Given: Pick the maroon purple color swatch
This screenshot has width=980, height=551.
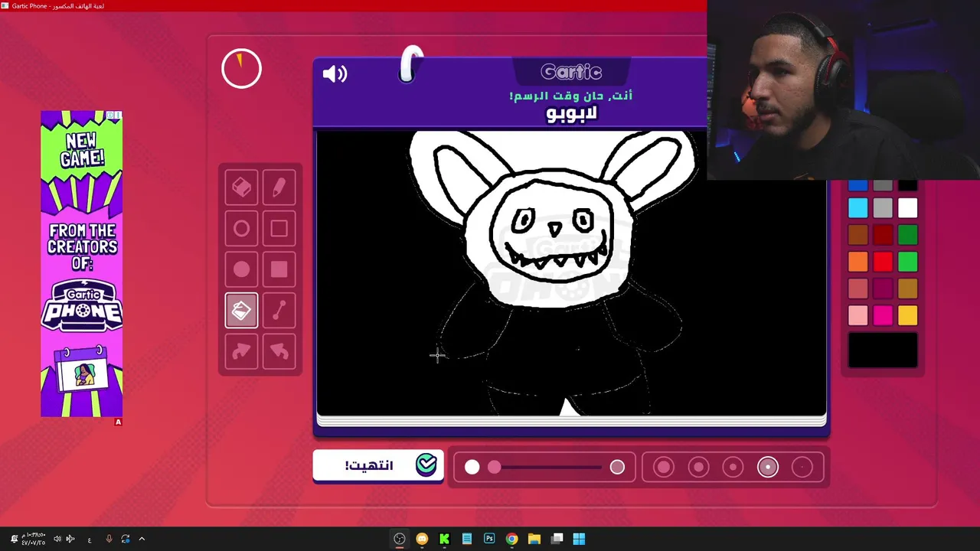Looking at the screenshot, I should coord(883,289).
